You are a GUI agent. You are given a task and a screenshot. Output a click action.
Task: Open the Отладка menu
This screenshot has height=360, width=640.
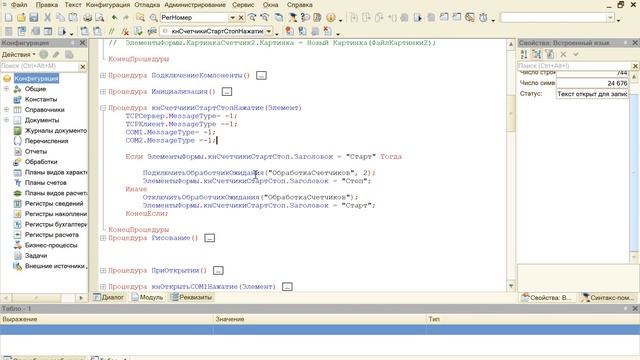(x=147, y=5)
